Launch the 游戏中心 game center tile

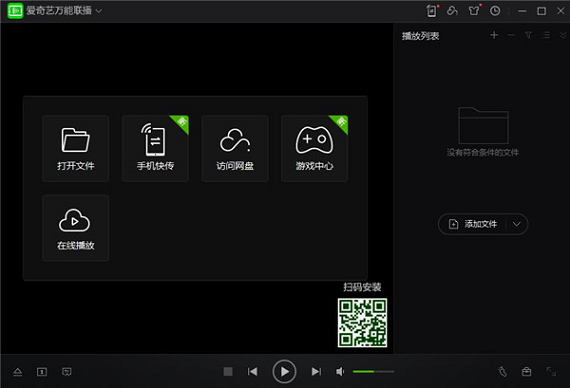314,148
